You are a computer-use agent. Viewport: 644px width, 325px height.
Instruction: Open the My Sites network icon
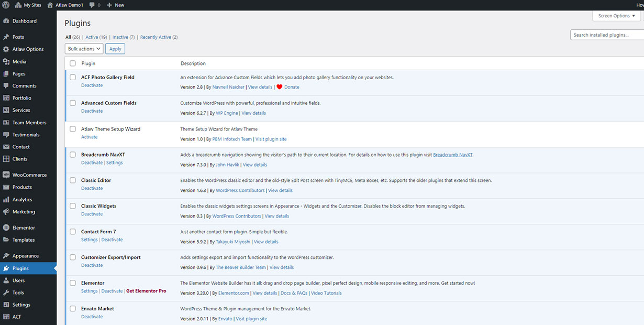click(x=18, y=5)
